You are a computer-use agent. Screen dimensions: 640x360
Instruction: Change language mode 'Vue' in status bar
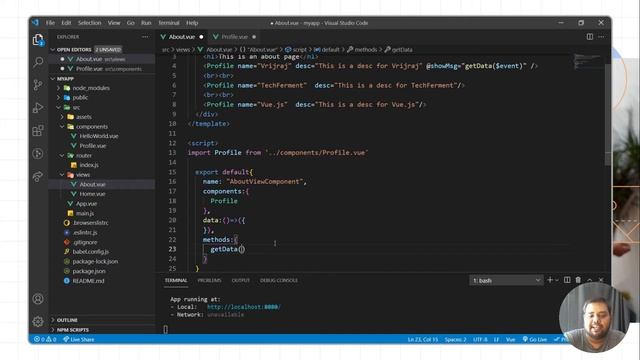[x=510, y=339]
